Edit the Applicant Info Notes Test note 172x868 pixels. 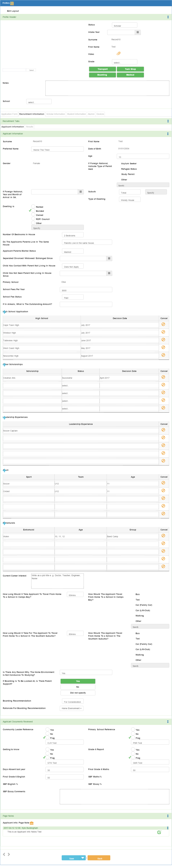(x=159, y=832)
